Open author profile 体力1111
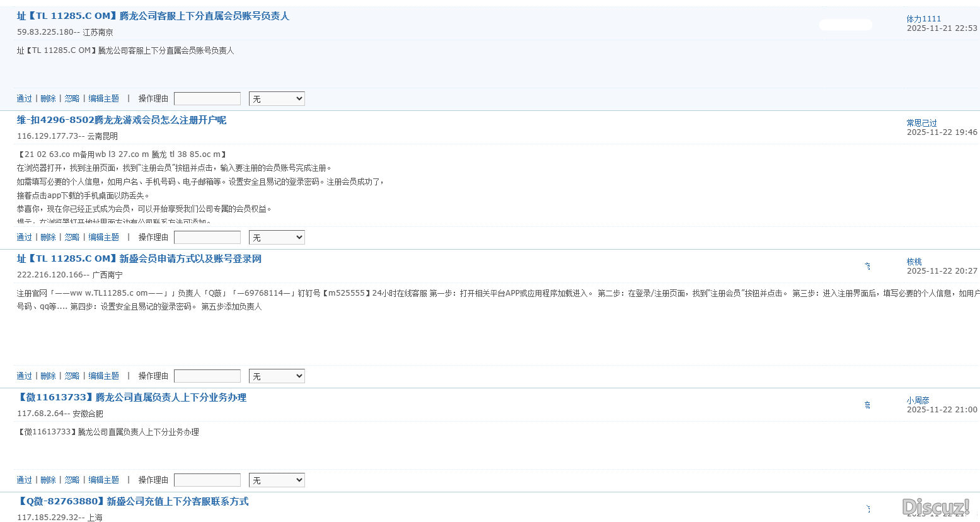980x522 pixels. [923, 19]
